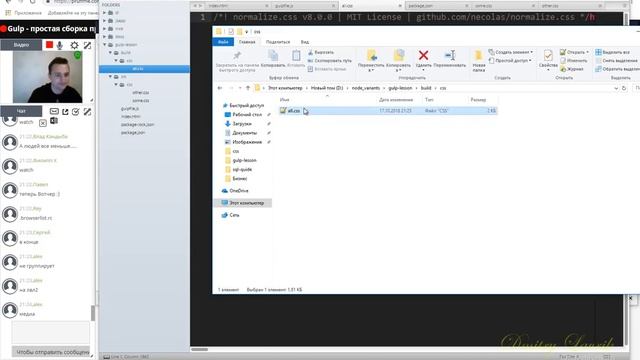Open webinar settings gear icon
The width and height of the screenshot is (640, 360).
click(74, 45)
